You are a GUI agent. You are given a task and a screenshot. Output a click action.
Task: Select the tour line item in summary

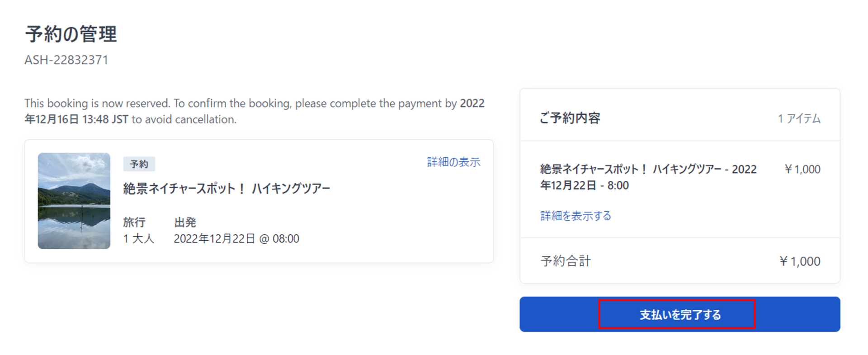648,177
